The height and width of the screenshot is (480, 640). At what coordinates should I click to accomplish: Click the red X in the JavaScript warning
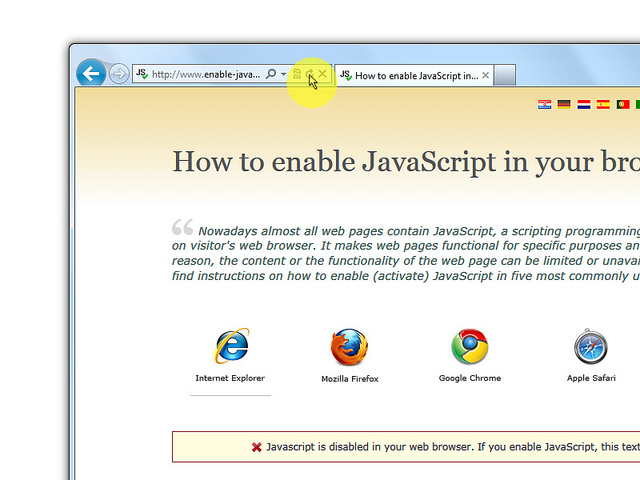(257, 447)
